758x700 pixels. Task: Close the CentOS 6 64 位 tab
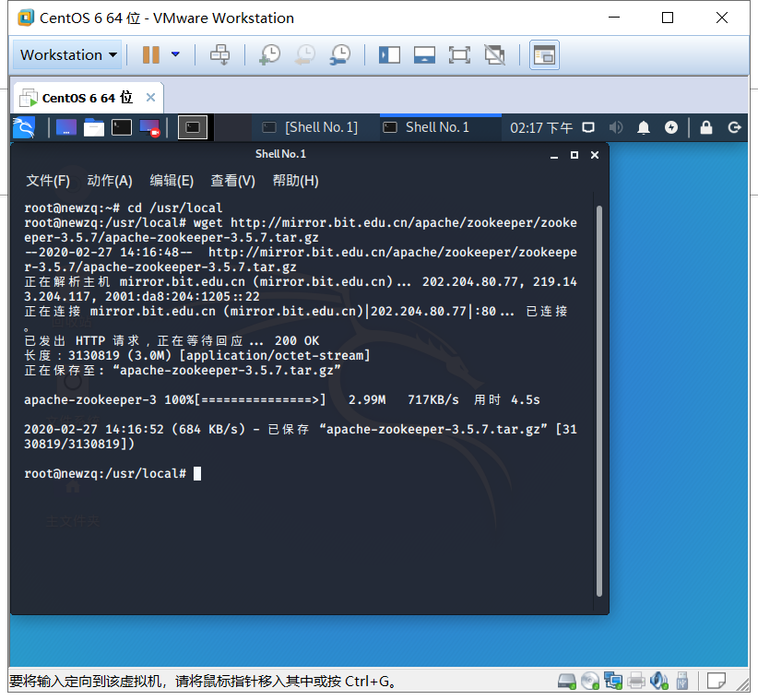[x=151, y=98]
